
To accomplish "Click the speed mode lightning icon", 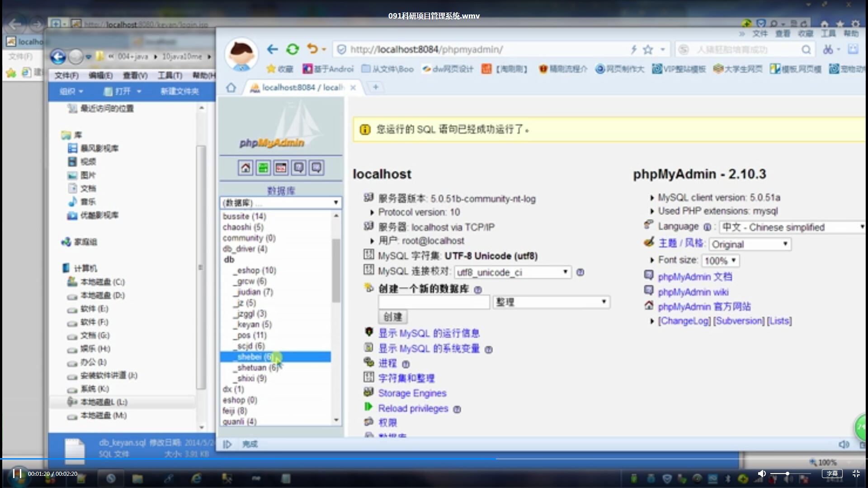I will (x=634, y=50).
